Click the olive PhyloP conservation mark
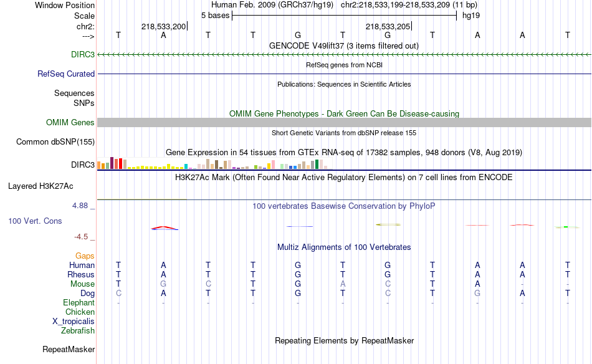This screenshot has height=364, width=592. pos(388,224)
